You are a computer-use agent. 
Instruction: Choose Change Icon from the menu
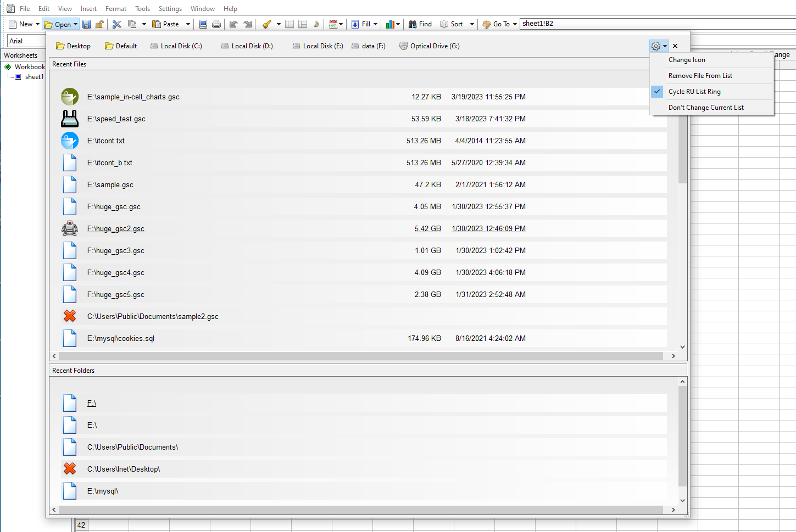[x=687, y=60]
